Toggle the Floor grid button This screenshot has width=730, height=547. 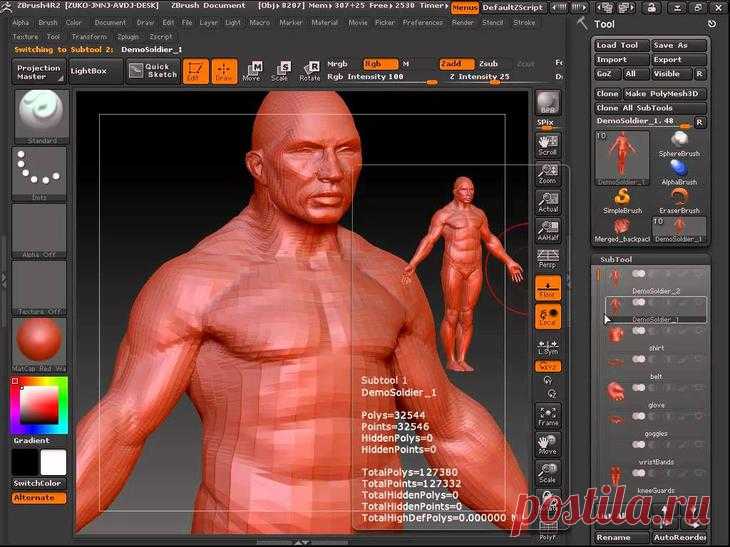pos(548,288)
